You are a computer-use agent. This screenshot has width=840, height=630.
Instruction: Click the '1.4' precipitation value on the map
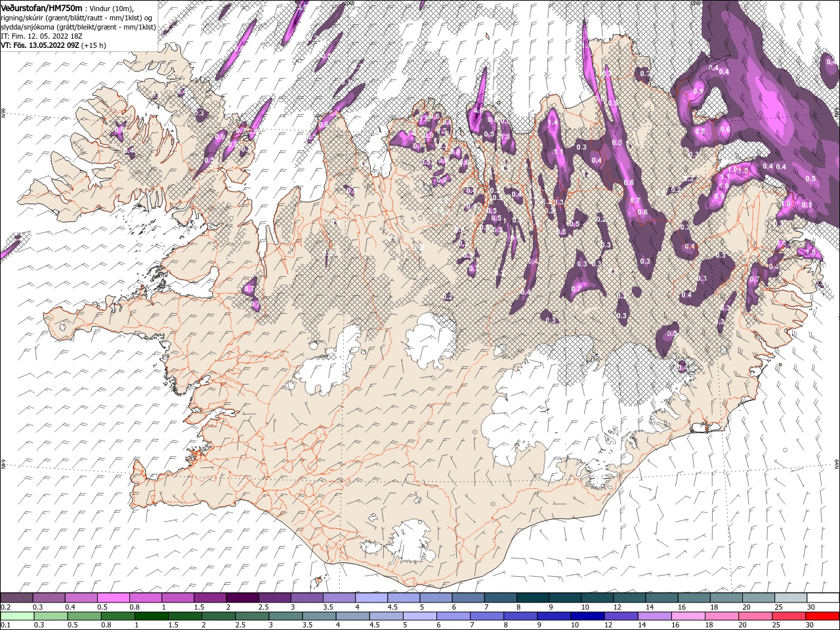553,122
